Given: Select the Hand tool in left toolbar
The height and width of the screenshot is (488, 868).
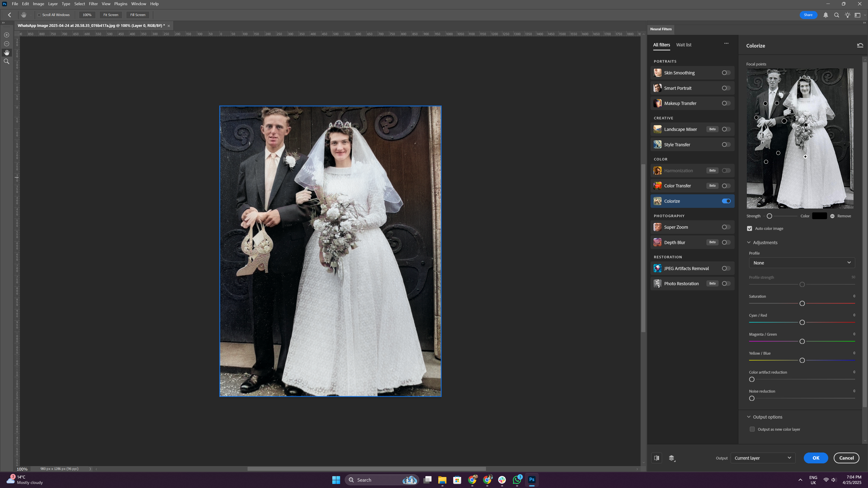Looking at the screenshot, I should tap(6, 53).
